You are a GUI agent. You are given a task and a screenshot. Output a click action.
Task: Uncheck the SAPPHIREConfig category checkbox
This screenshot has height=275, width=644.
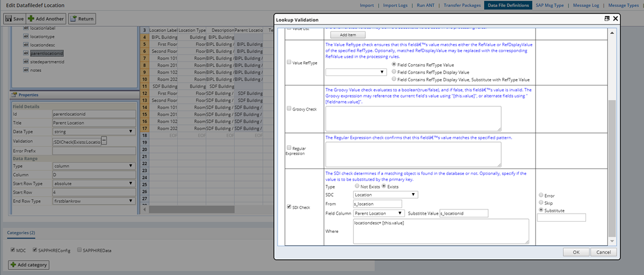click(35, 250)
